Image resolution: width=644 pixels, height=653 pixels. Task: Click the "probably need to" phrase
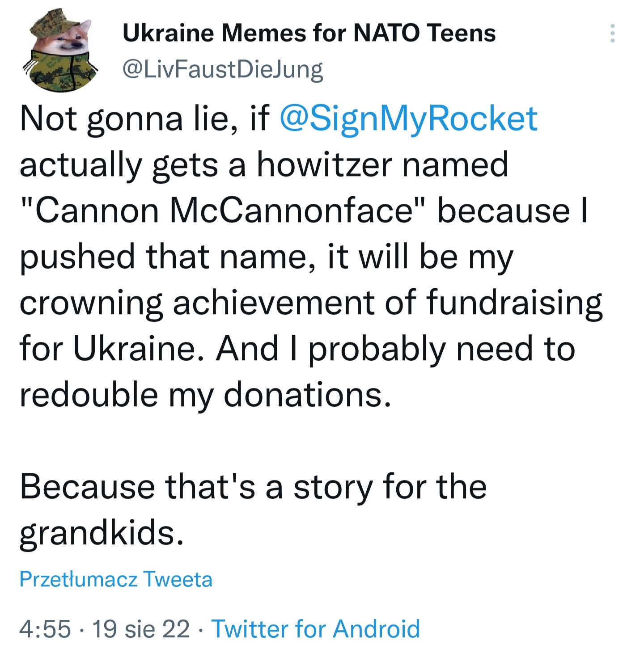click(x=441, y=349)
